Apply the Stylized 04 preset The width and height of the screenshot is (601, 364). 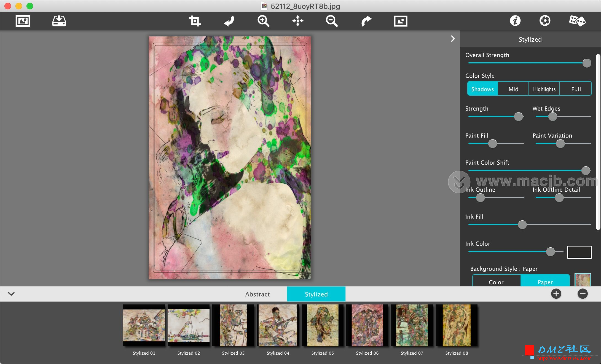pyautogui.click(x=278, y=325)
